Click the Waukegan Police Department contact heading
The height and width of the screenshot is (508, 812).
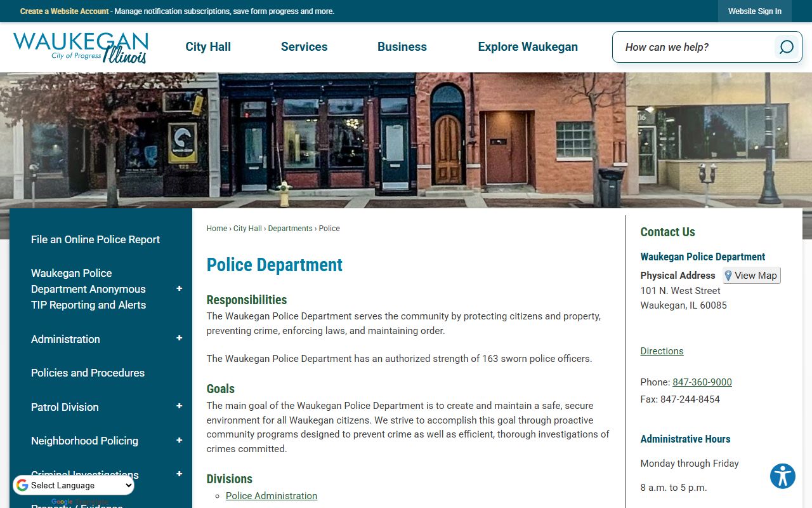pyautogui.click(x=702, y=257)
